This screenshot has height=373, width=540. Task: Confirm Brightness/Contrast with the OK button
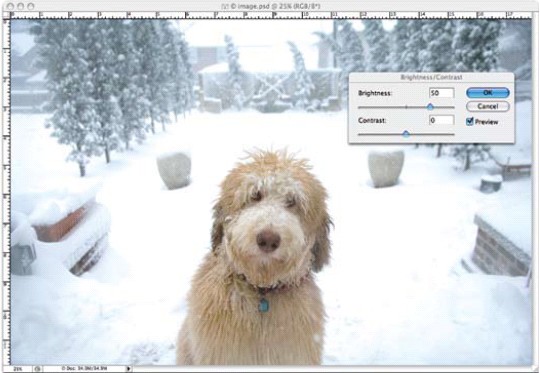tap(487, 93)
